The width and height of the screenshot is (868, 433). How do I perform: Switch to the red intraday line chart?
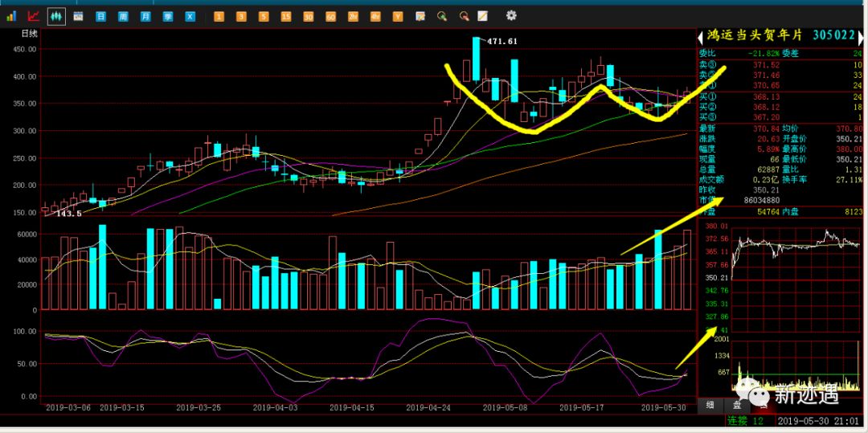pyautogui.click(x=33, y=17)
